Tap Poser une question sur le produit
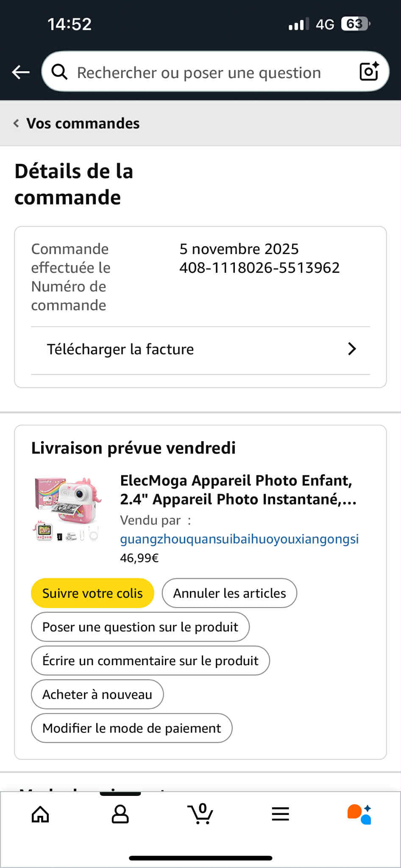Viewport: 401px width, 868px height. tap(140, 627)
